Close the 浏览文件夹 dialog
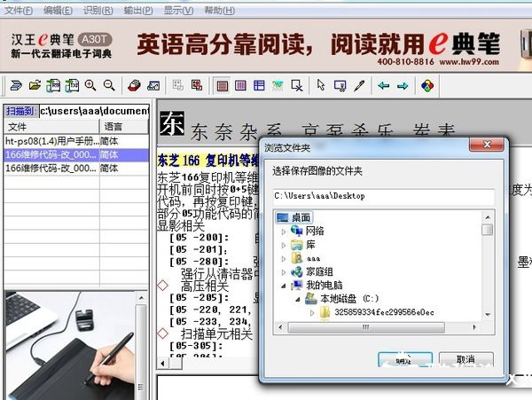Image resolution: width=532 pixels, height=400 pixels. [487, 145]
